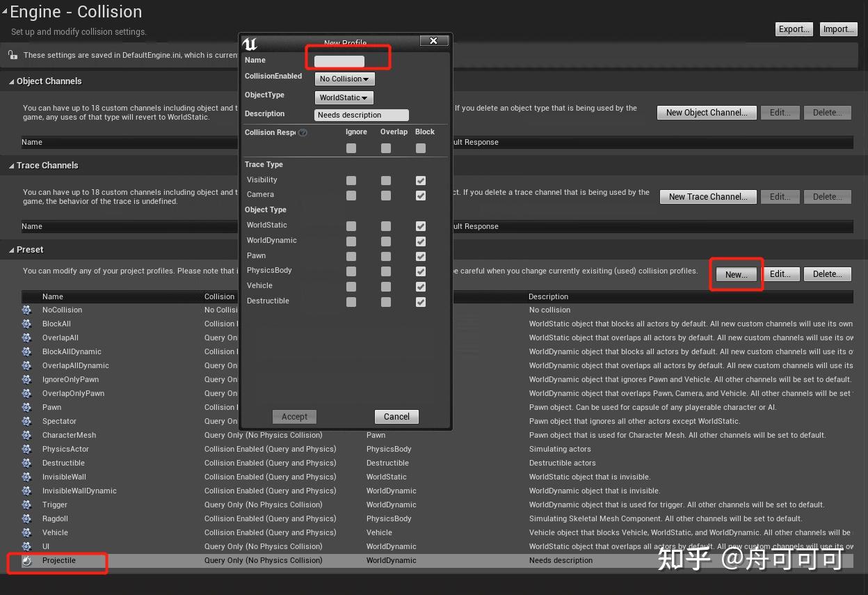Click the gear icon beside Vehicle preset
The image size is (868, 595).
pos(26,532)
